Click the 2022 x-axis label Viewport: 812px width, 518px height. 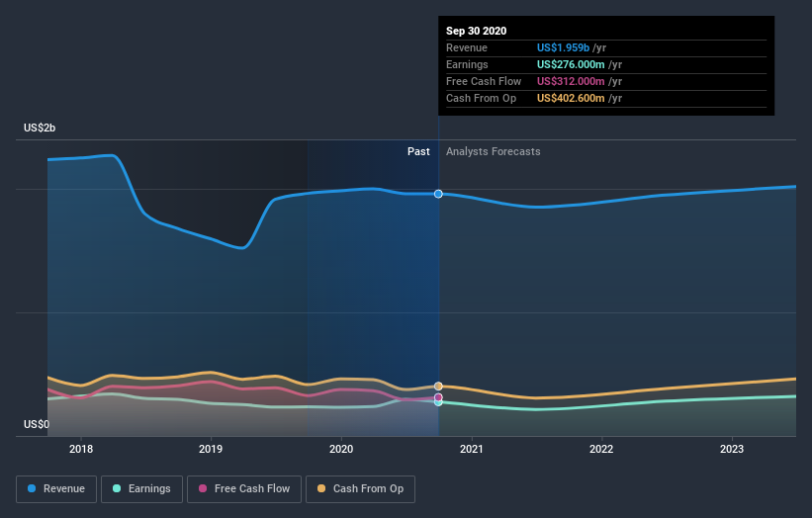[601, 449]
